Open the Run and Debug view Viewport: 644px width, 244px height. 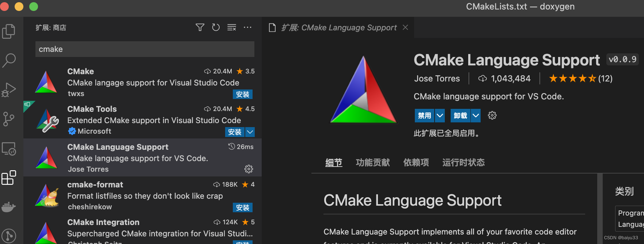(9, 89)
